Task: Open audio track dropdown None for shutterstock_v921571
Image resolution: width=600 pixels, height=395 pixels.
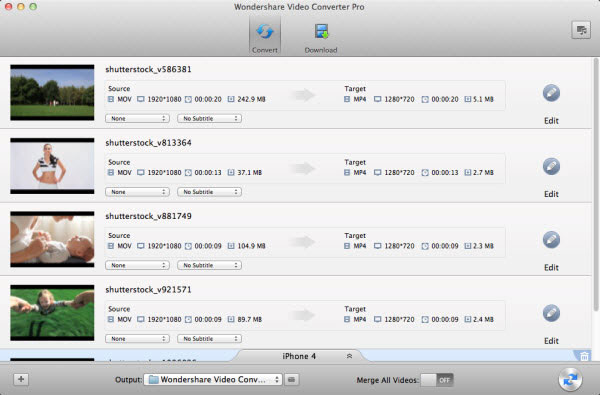Action: [137, 339]
